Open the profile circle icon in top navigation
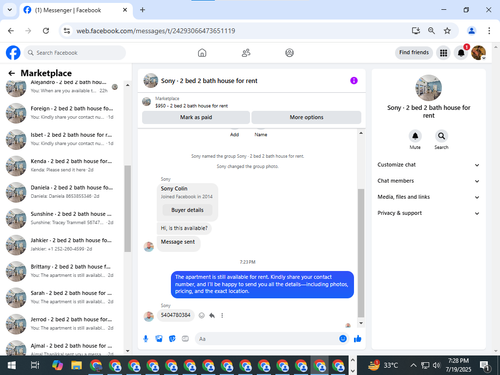500x375 pixels. click(x=289, y=53)
